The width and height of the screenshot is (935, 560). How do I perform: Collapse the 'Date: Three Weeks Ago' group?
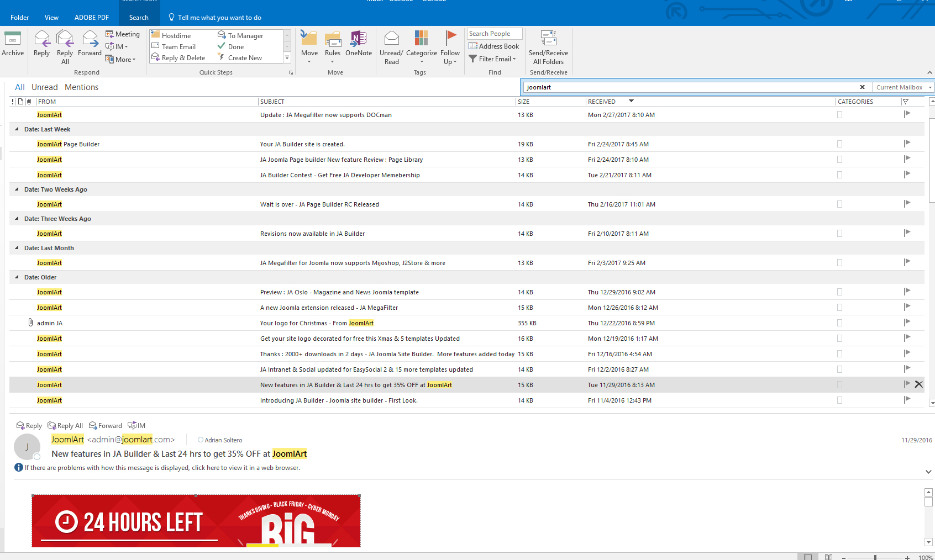[x=17, y=218]
